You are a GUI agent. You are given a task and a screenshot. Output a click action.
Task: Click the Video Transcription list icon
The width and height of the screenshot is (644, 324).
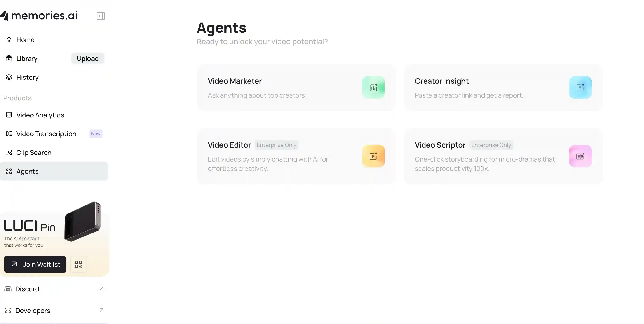[9, 134]
